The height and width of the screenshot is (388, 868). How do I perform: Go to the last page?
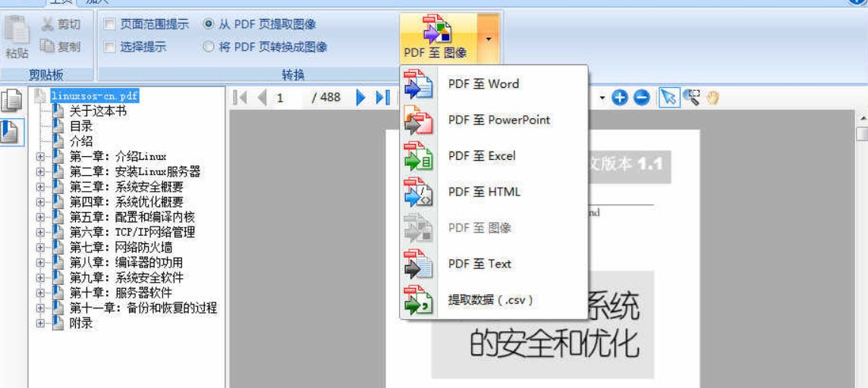(x=382, y=98)
